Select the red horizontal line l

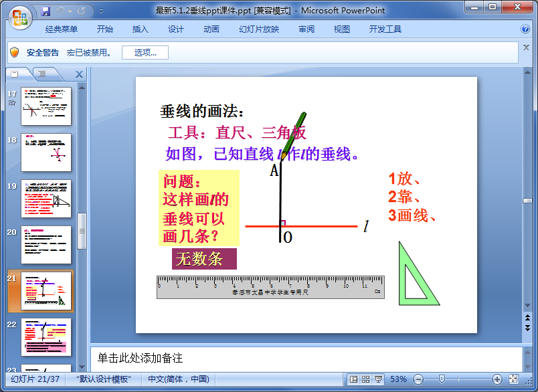[301, 226]
